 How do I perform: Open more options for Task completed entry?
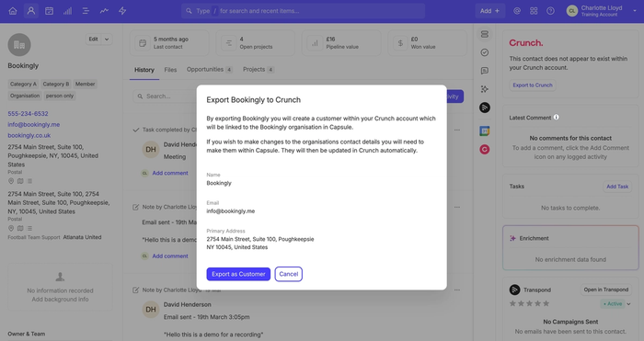click(457, 131)
